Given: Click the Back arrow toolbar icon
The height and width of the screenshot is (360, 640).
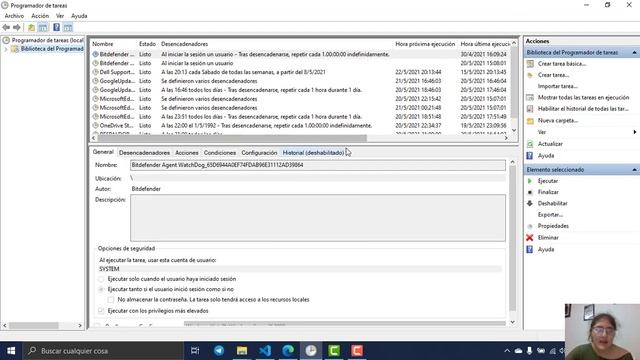Looking at the screenshot, I should pyautogui.click(x=6, y=27).
